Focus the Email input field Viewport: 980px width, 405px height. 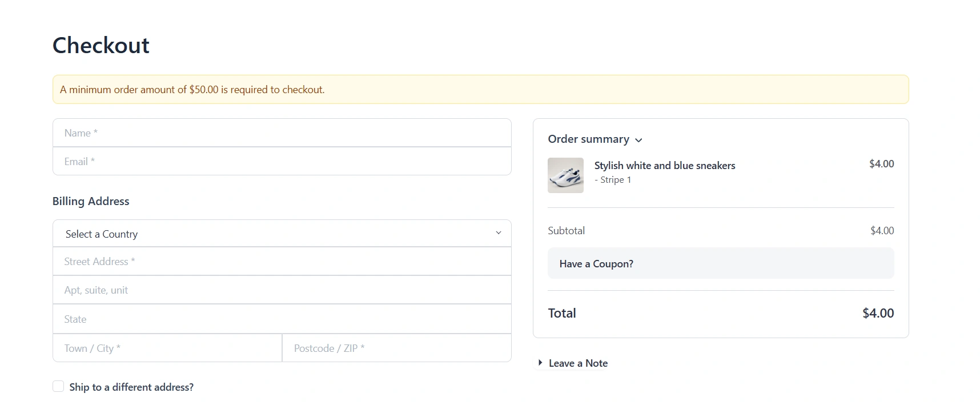pos(282,161)
